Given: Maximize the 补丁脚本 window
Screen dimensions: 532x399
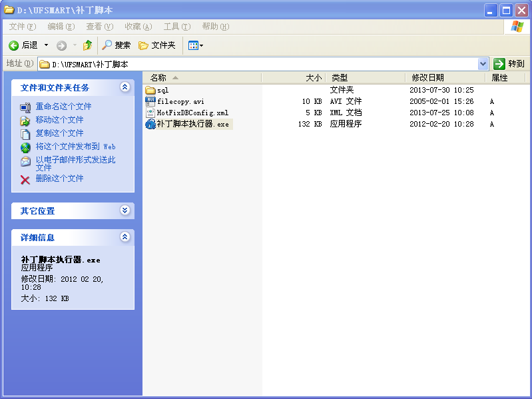Looking at the screenshot, I should [x=506, y=11].
